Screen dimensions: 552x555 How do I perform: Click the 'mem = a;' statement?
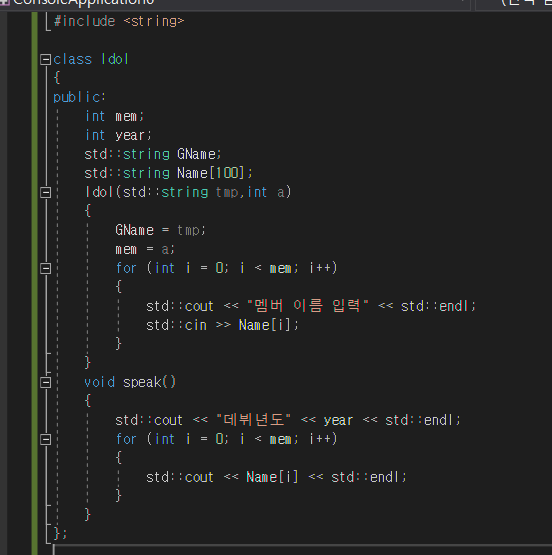(145, 250)
